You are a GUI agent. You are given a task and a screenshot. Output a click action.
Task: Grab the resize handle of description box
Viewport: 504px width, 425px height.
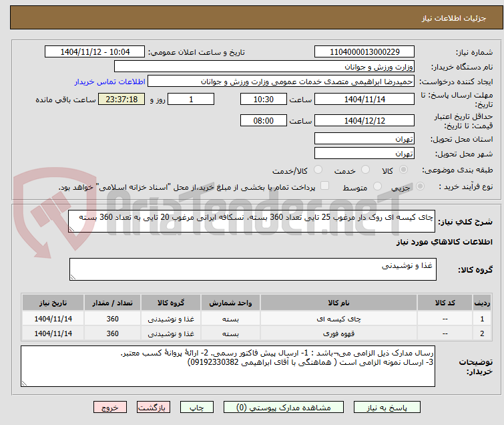click(71, 229)
